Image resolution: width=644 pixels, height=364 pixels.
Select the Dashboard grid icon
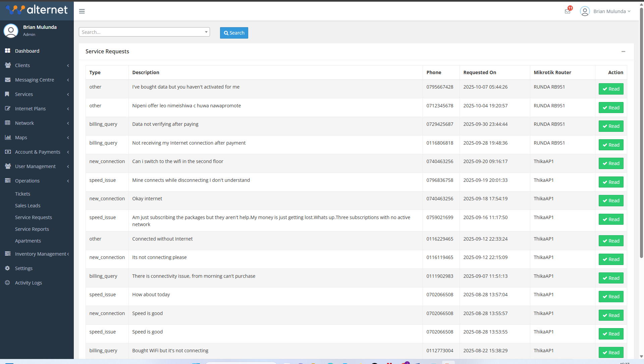pos(8,51)
